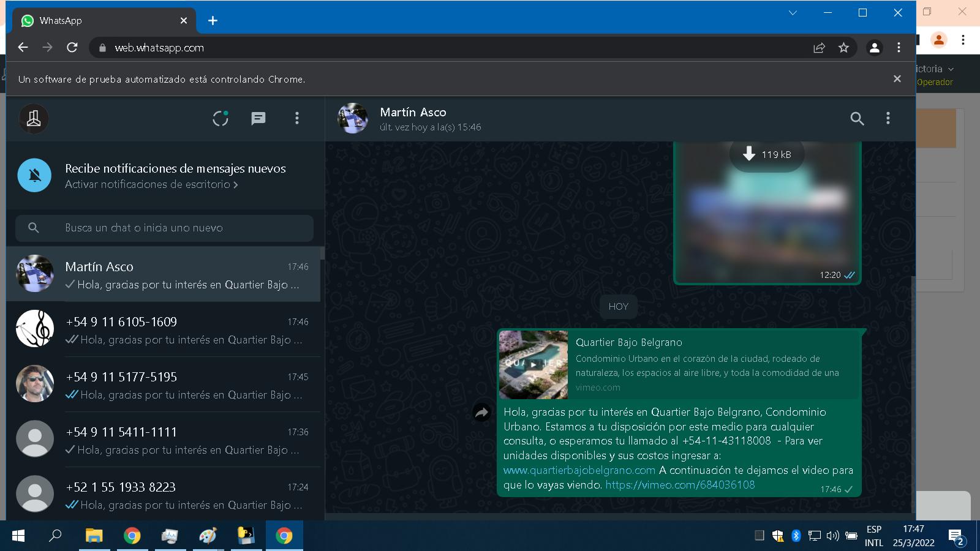980x551 pixels.
Task: Open background window user avatar icon
Action: 938,40
